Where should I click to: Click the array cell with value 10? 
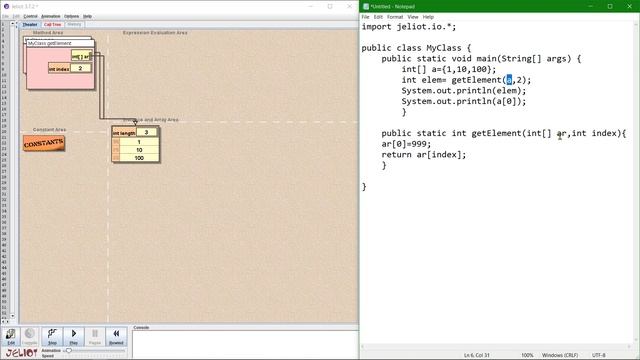tap(139, 150)
